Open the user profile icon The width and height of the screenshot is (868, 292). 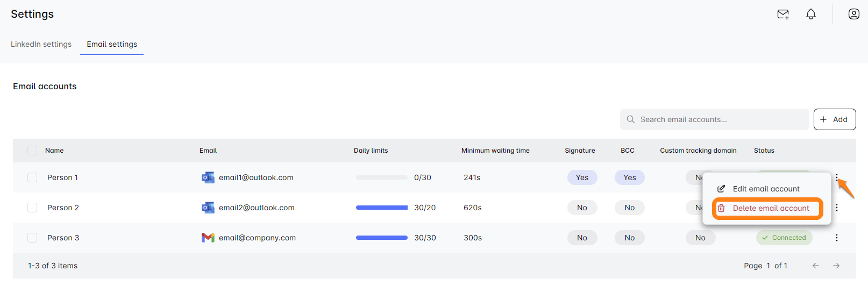(x=853, y=15)
